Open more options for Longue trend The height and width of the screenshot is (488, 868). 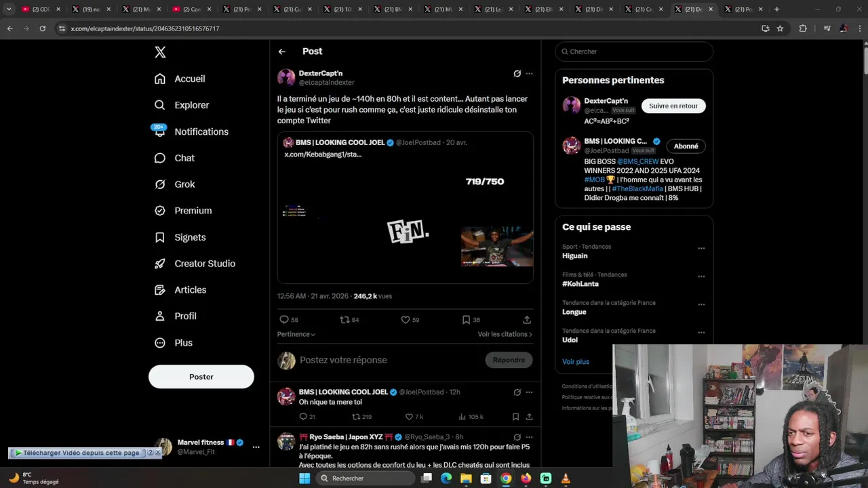701,304
